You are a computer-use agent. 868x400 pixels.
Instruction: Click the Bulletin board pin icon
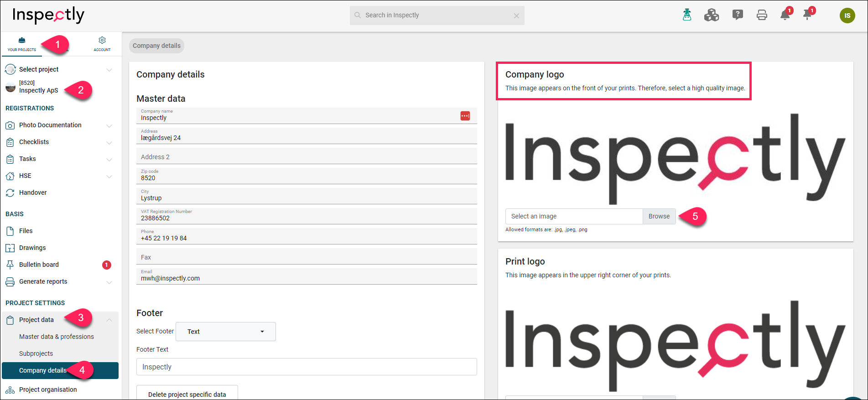coord(10,265)
